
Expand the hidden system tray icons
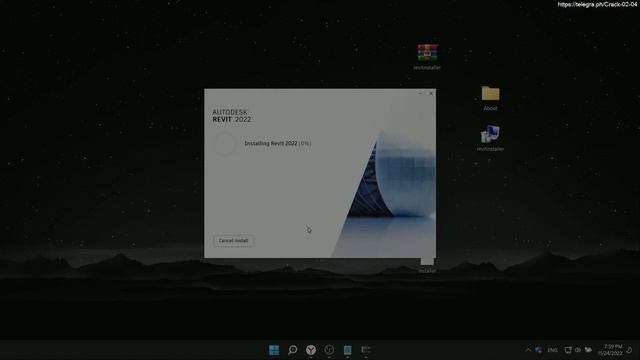pos(528,350)
